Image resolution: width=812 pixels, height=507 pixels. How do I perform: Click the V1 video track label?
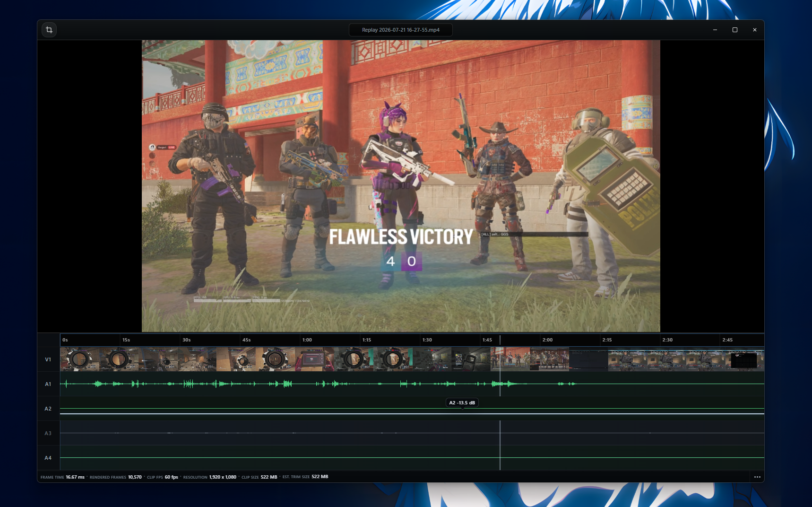coord(48,359)
